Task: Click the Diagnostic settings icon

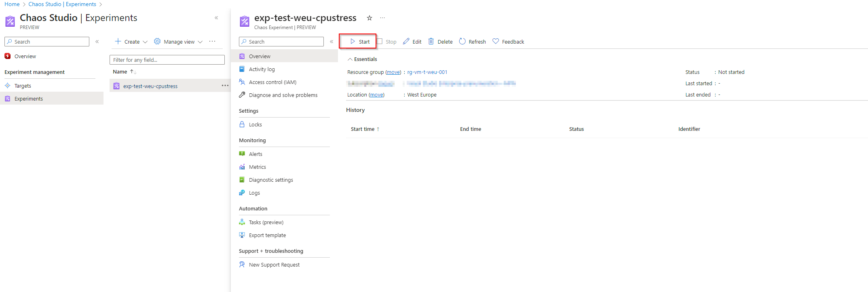Action: pyautogui.click(x=242, y=180)
